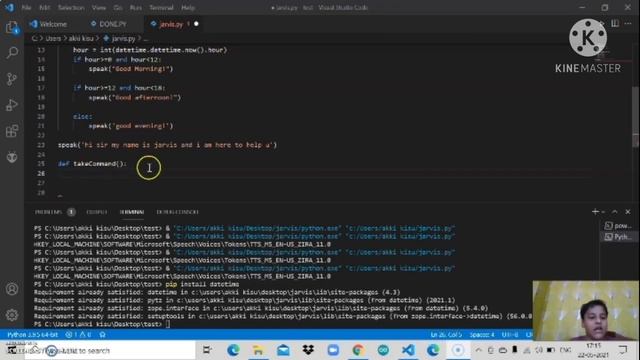Switch to the Debug Console tab
Viewport: 640px width, 360px height.
(x=178, y=212)
